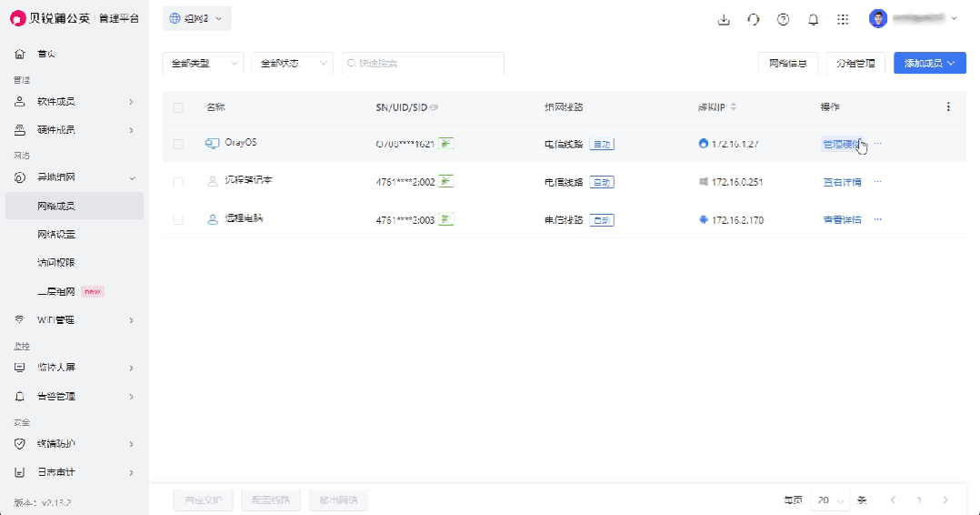This screenshot has height=515, width=980.
Task: Open the 访问权限 sidebar item
Action: point(56,263)
